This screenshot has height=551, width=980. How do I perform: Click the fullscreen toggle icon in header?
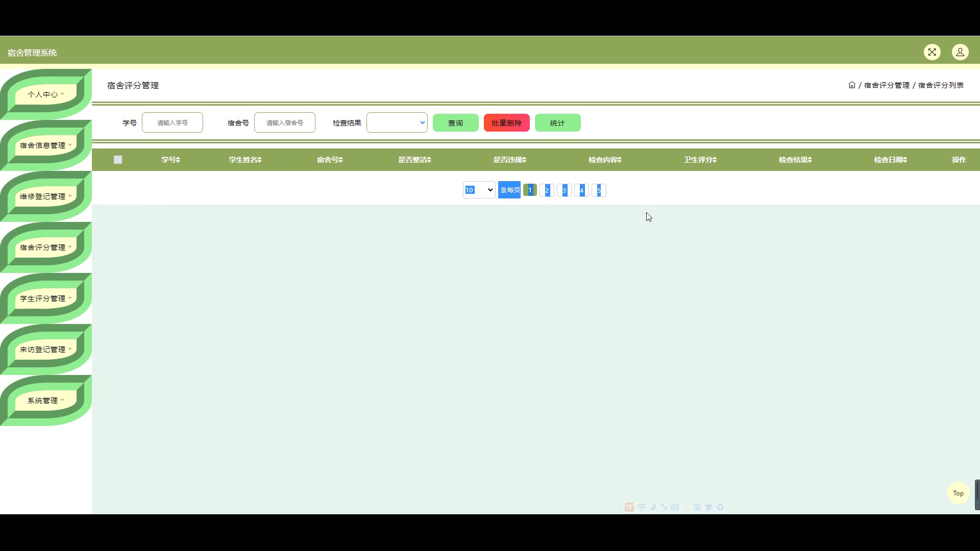pyautogui.click(x=932, y=52)
